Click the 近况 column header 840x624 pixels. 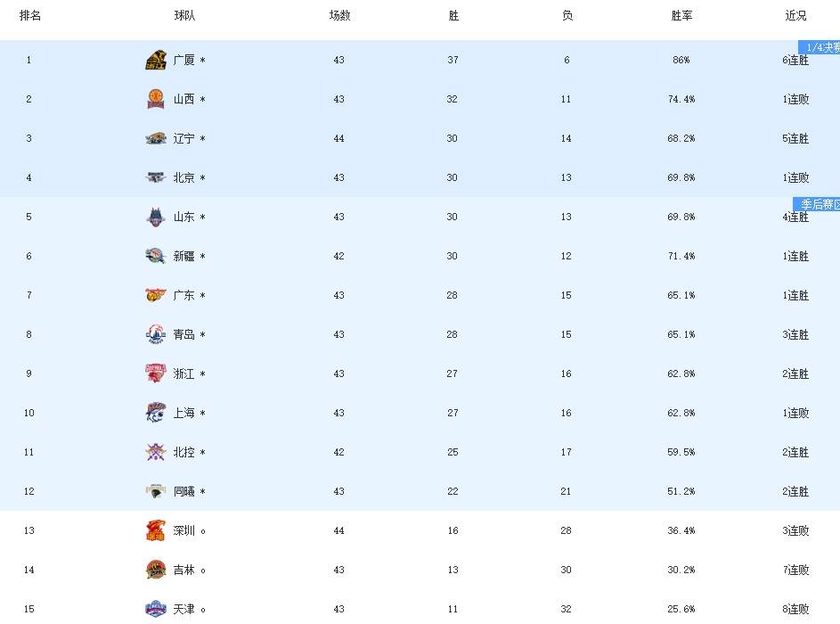click(x=795, y=16)
